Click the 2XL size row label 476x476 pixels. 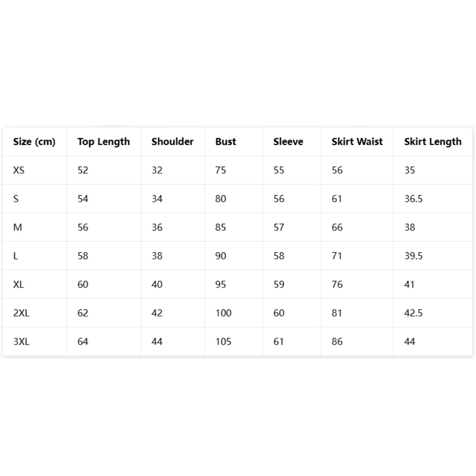21,313
